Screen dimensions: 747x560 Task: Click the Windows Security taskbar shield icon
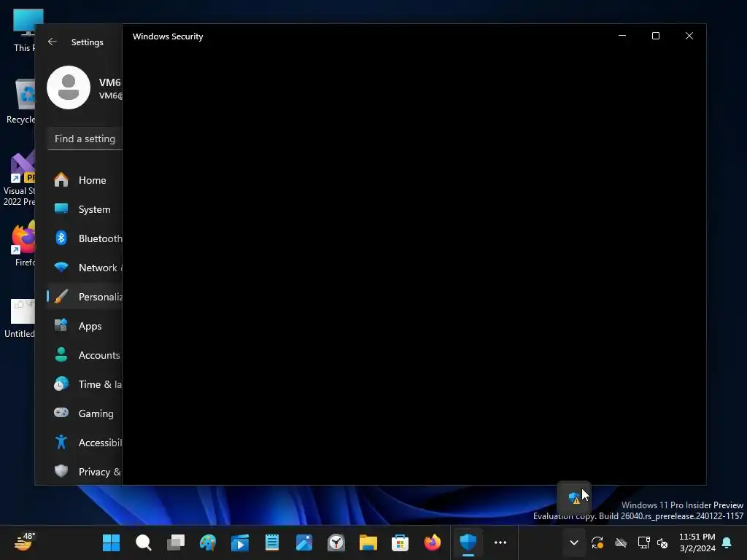point(468,542)
